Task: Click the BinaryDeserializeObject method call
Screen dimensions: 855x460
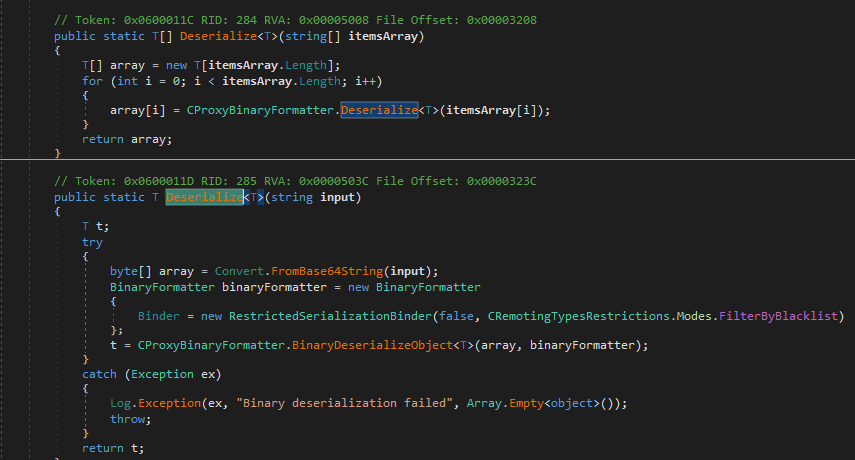Action: pos(372,345)
